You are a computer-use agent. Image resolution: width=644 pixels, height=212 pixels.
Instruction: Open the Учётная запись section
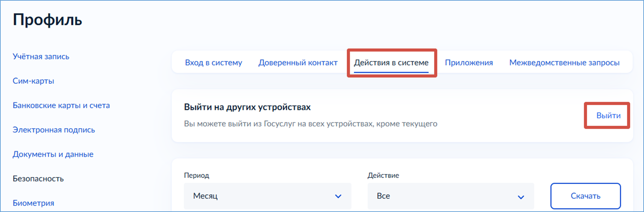coord(41,57)
